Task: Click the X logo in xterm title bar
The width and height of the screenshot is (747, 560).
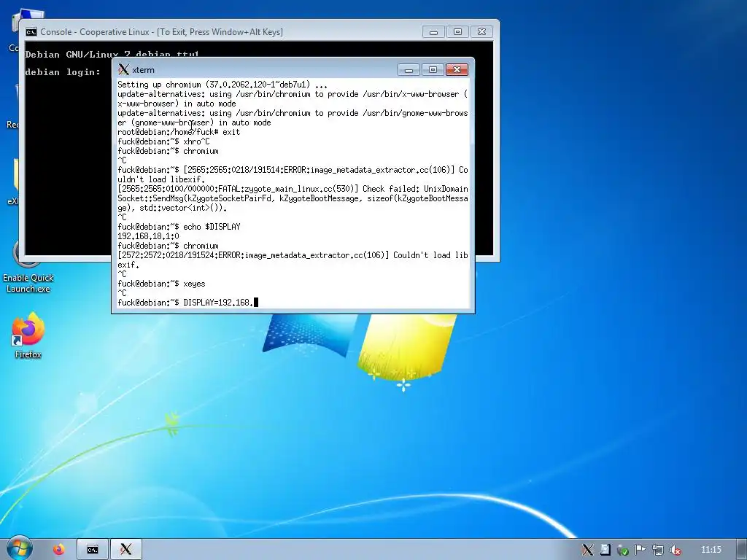Action: (123, 69)
